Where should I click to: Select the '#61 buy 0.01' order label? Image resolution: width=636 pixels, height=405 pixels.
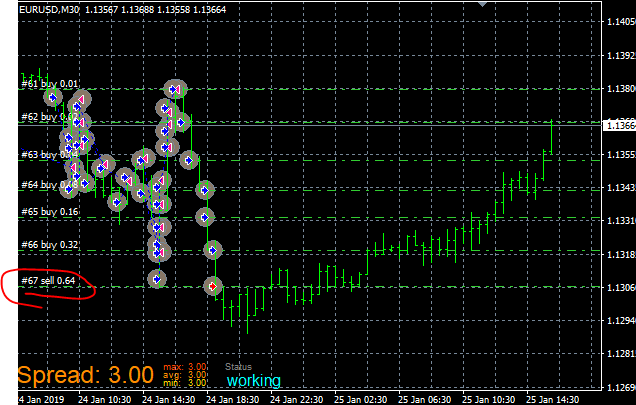pyautogui.click(x=49, y=84)
